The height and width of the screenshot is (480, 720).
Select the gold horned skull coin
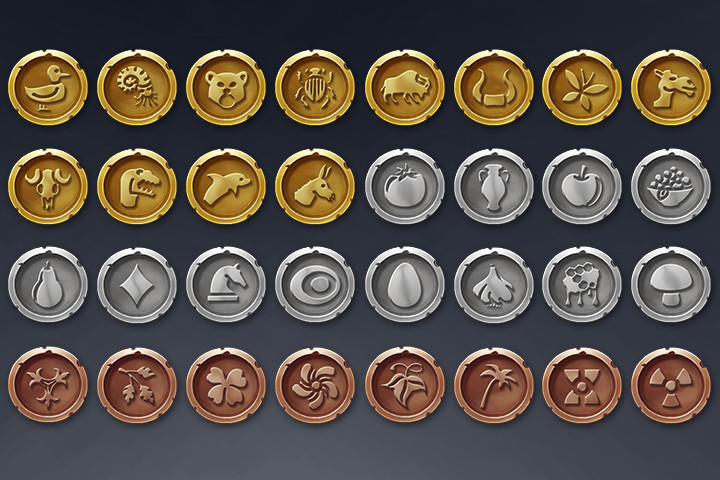click(x=48, y=186)
